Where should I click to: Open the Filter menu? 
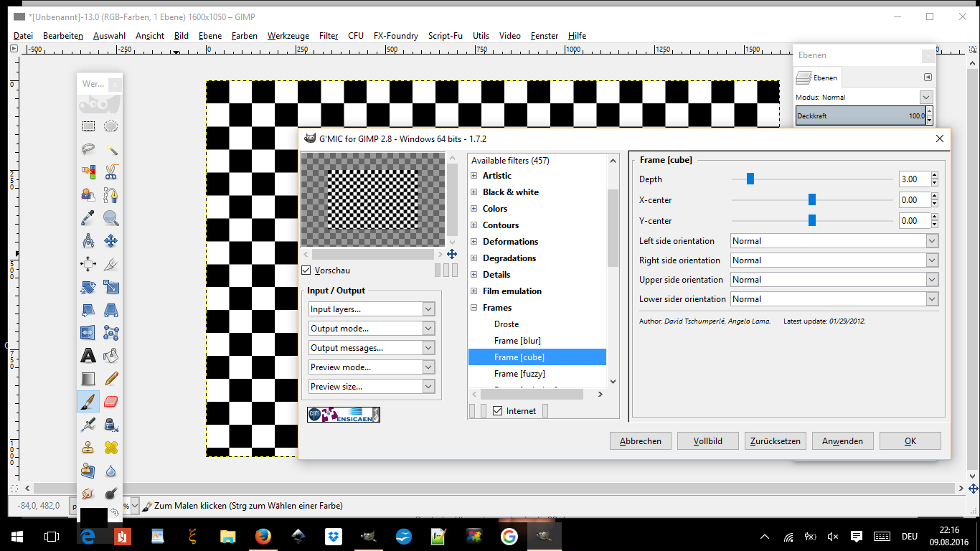(329, 36)
